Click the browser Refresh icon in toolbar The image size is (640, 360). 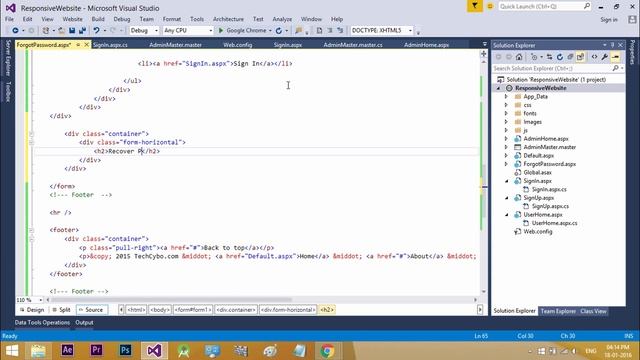click(279, 31)
